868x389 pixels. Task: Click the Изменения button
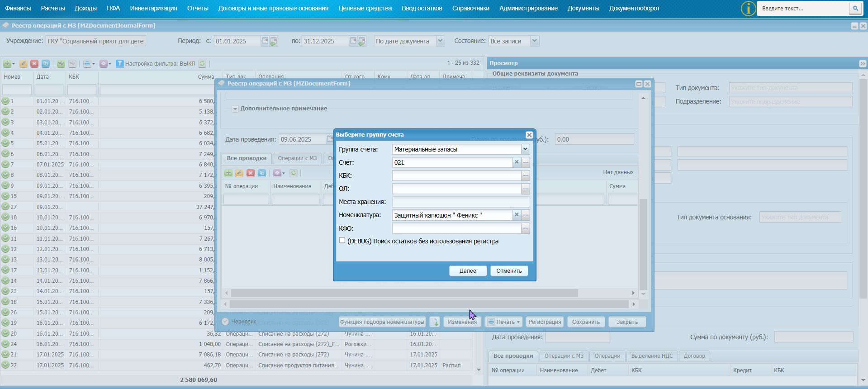click(x=462, y=322)
